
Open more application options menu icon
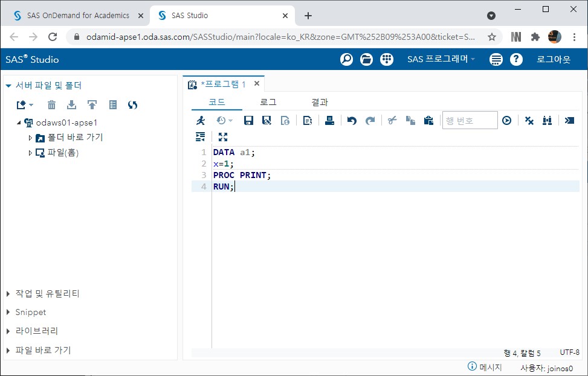tap(496, 59)
